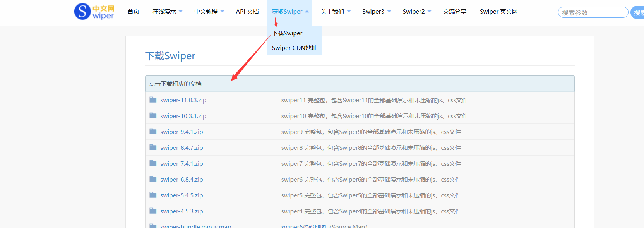This screenshot has width=644, height=228.
Task: Expand the Swiper3 dropdown menu
Action: coord(377,12)
